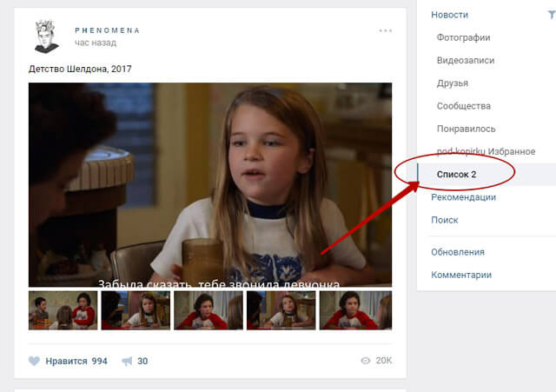Open the main photo of the girl
This screenshot has height=392, width=556.
point(210,184)
